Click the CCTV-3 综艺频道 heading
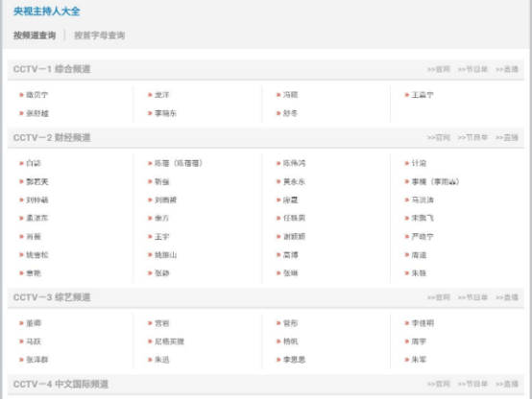 pos(52,297)
